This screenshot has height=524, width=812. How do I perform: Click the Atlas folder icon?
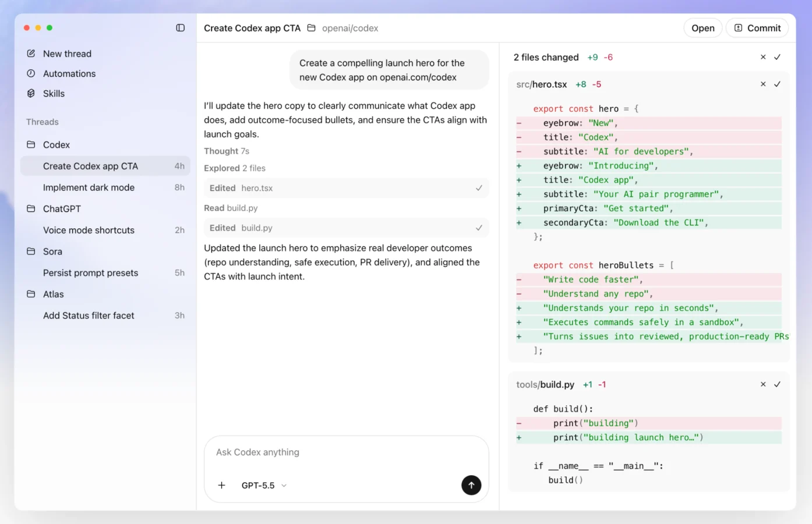(31, 294)
